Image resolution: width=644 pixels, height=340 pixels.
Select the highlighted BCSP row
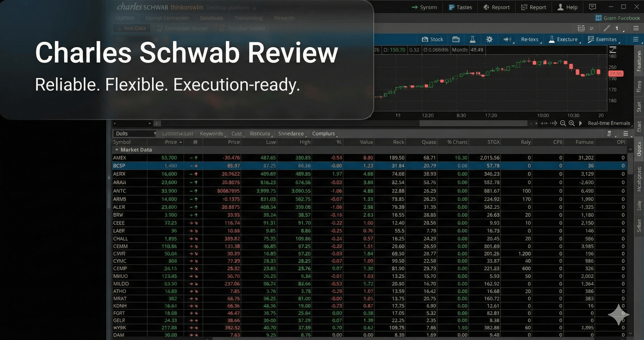coord(369,165)
